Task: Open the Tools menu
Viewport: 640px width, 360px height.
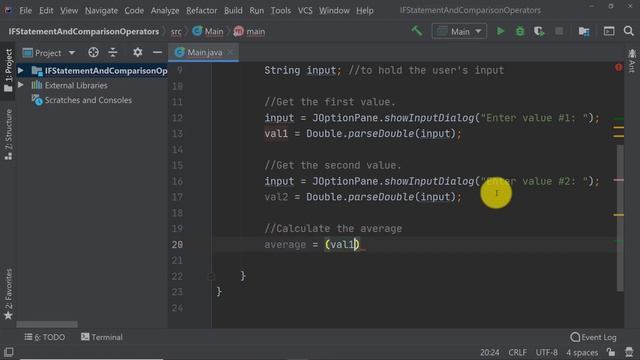Action: (x=281, y=10)
